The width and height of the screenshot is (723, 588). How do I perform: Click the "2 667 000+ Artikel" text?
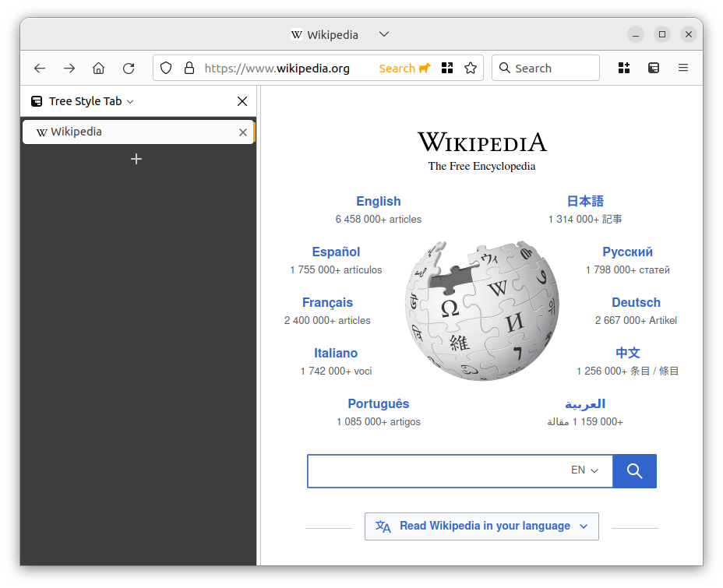636,321
